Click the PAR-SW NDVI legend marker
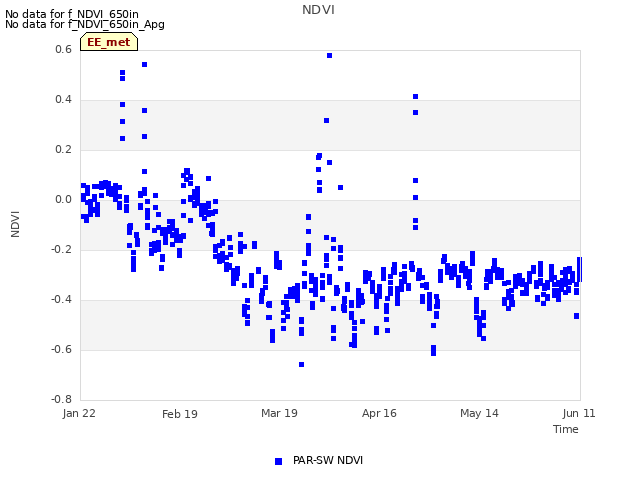This screenshot has height=480, width=640. point(278,461)
